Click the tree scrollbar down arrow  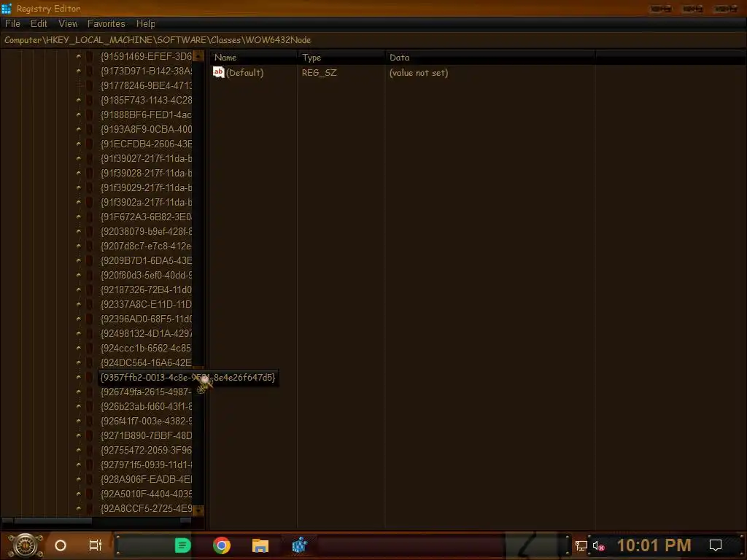tap(198, 510)
